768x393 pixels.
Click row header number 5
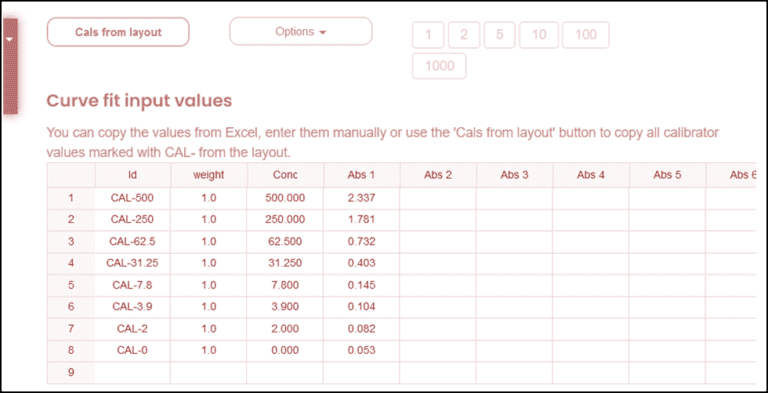coord(71,285)
